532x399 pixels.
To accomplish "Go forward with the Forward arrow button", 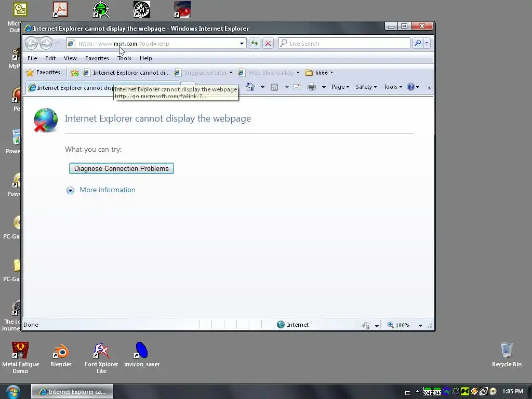I will click(46, 43).
